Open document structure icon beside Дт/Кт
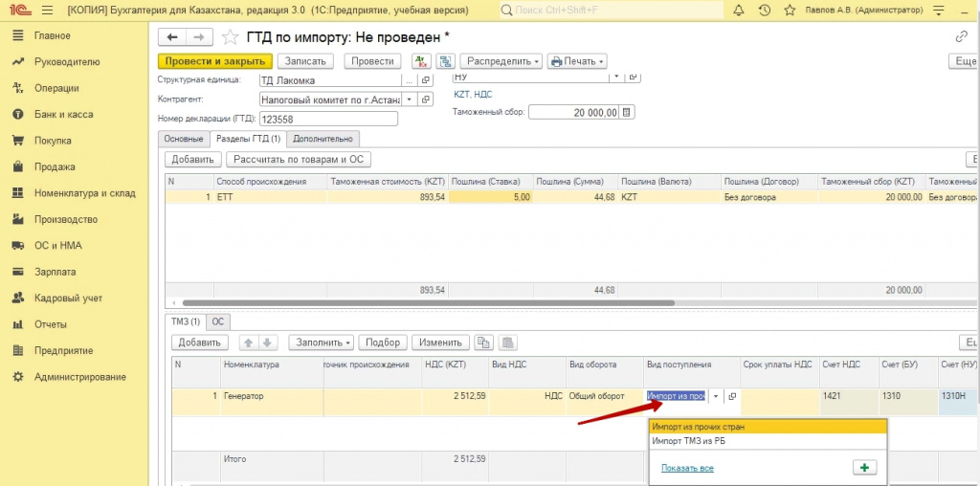Screen dimensions: 980x486 coord(446,61)
